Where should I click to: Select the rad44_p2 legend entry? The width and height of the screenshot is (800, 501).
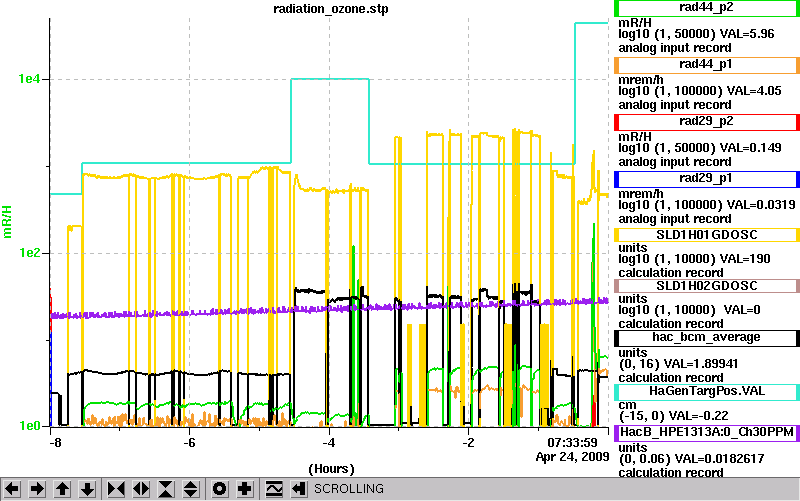pyautogui.click(x=706, y=8)
